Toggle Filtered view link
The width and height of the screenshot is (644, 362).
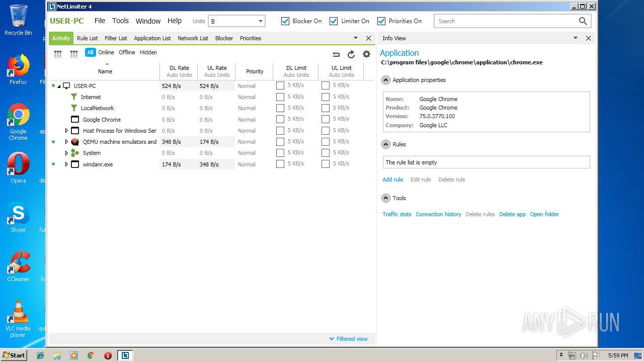point(348,339)
